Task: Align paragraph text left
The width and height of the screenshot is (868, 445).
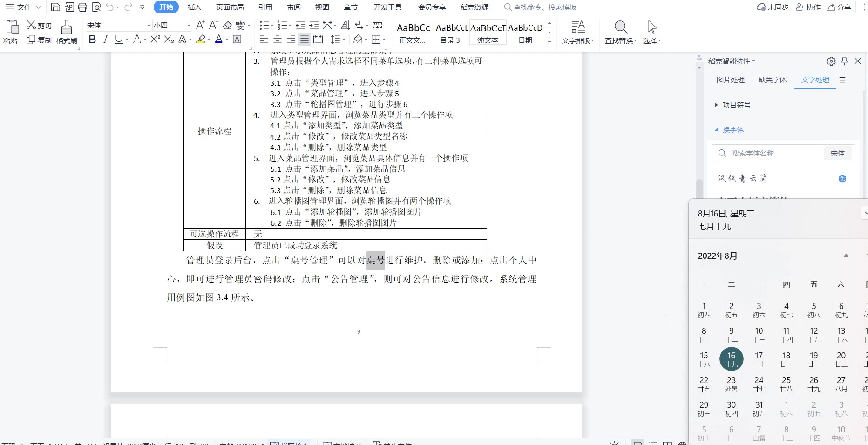Action: tap(264, 40)
